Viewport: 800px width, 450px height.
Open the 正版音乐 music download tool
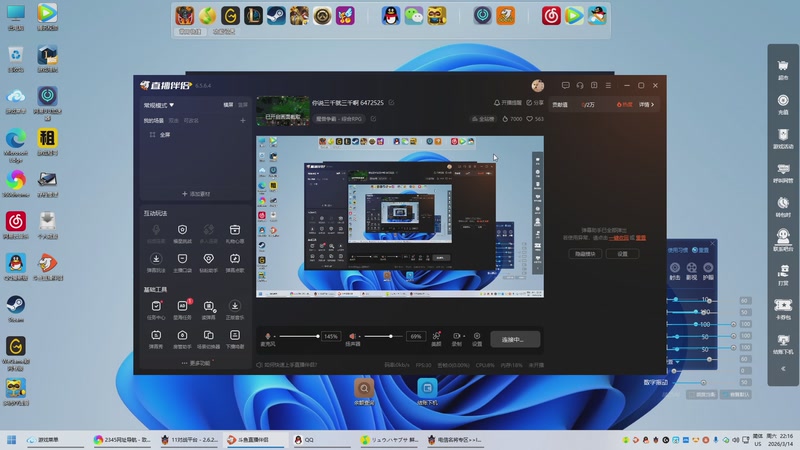[235, 309]
